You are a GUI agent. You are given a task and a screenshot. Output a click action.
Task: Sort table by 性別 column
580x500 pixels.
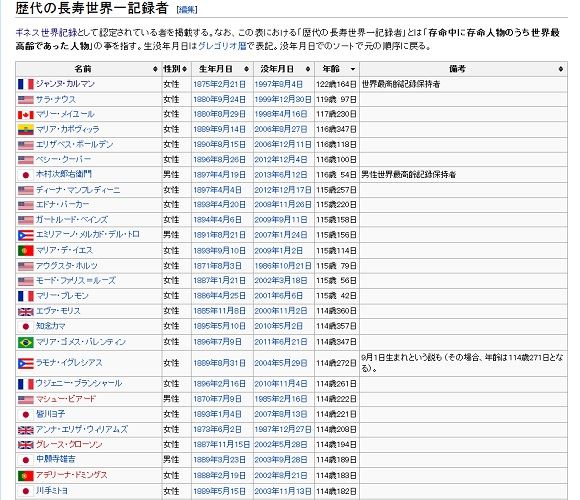coord(184,69)
